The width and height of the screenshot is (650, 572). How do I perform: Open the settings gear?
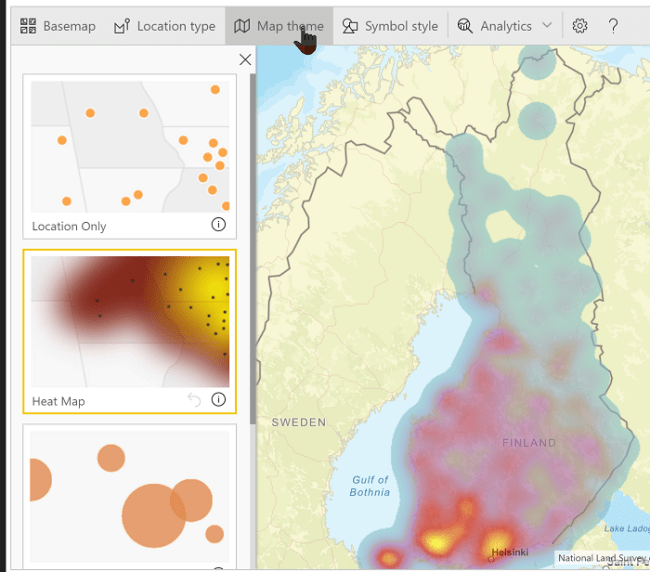point(580,26)
